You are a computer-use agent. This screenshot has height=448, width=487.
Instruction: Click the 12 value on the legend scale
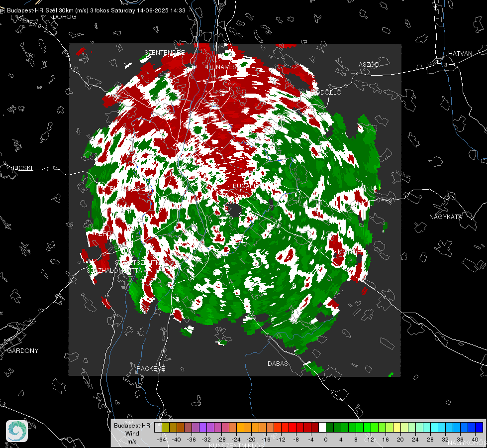(371, 440)
